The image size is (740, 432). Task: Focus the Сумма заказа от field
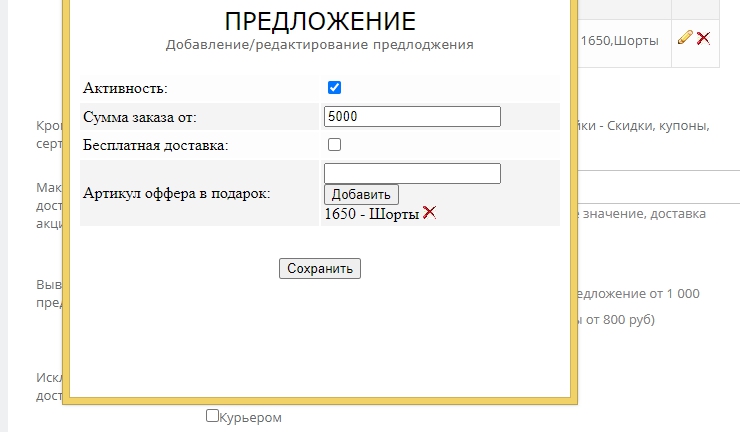[x=412, y=116]
